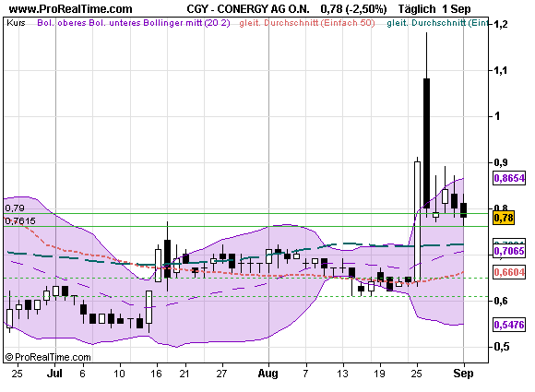Click the Täglich timeframe label
535x392 pixels.
pyautogui.click(x=417, y=9)
